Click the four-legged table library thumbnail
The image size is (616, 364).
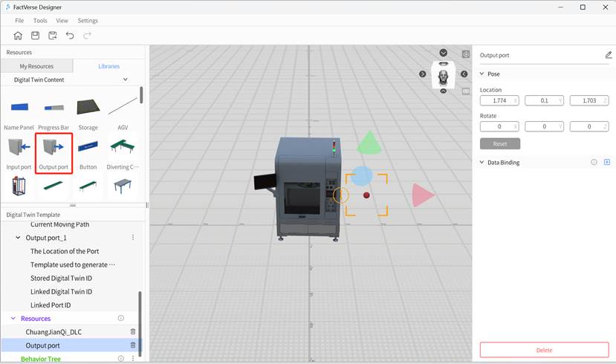(123, 186)
